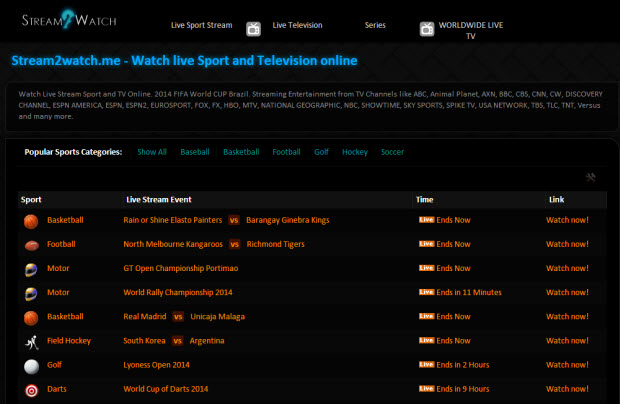620x404 pixels.
Task: Select Show All sports category
Action: [152, 152]
